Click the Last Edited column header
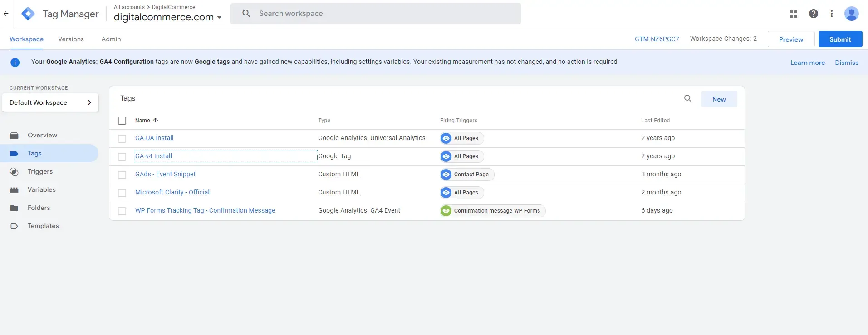This screenshot has width=868, height=335. pos(655,121)
